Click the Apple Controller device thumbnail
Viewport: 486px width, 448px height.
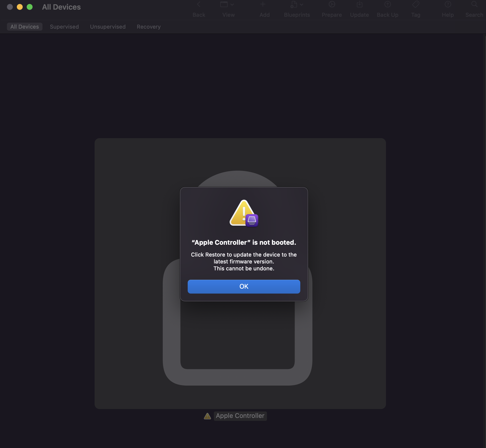coord(240,273)
